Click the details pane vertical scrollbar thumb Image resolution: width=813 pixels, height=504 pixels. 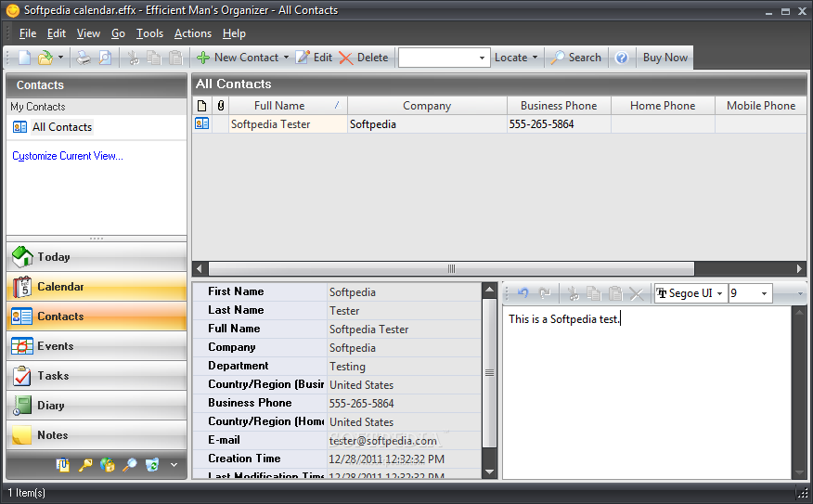coord(489,372)
